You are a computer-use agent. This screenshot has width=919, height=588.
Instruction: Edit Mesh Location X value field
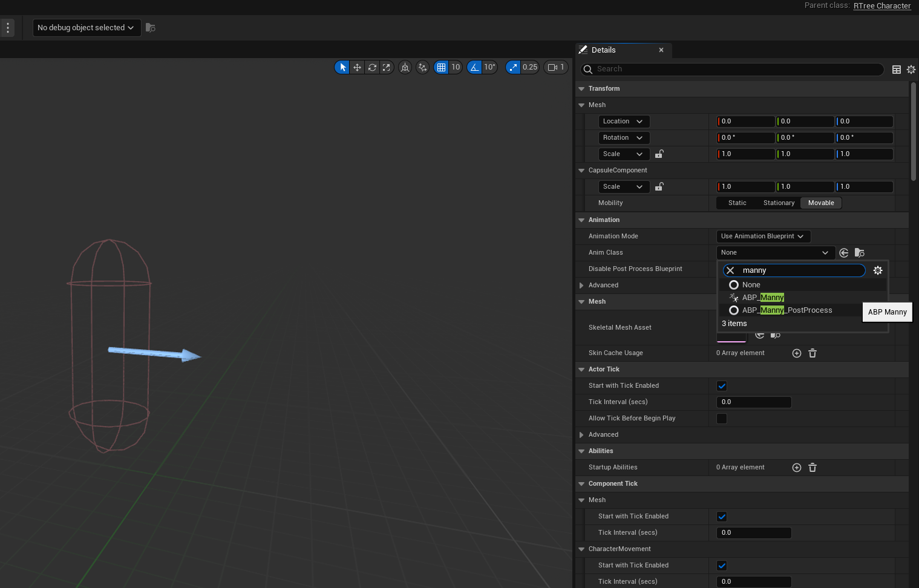click(x=745, y=122)
